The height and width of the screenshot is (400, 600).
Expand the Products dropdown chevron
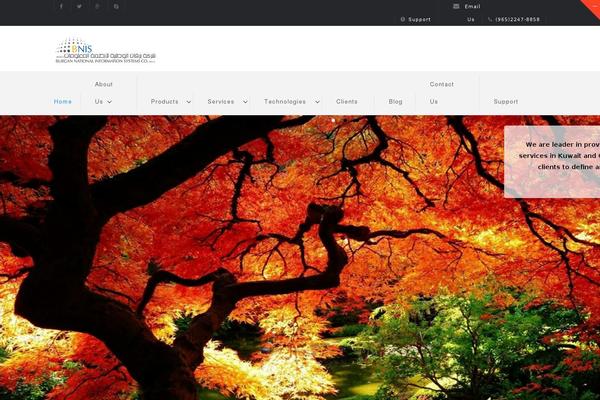tap(189, 102)
